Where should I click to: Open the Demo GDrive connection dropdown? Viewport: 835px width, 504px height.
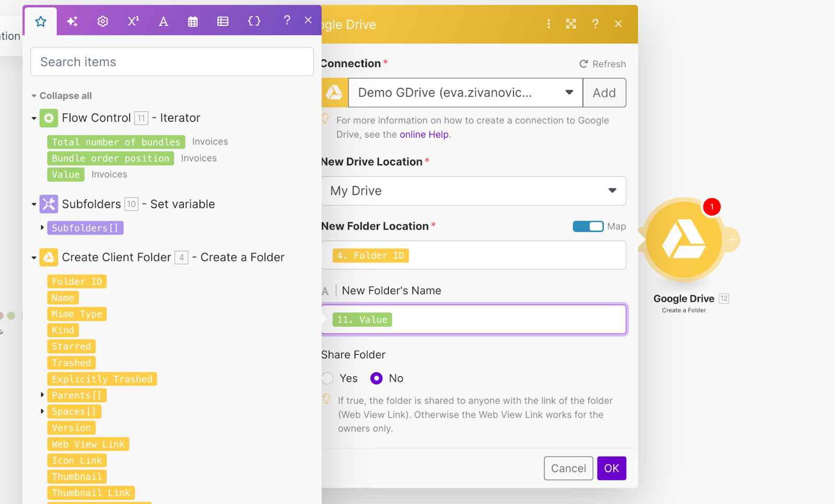tap(466, 93)
